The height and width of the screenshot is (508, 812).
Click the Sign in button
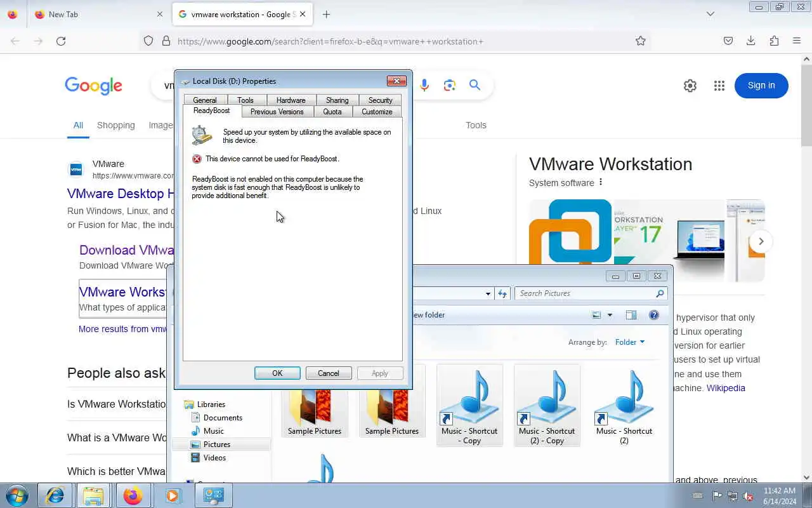click(x=761, y=86)
